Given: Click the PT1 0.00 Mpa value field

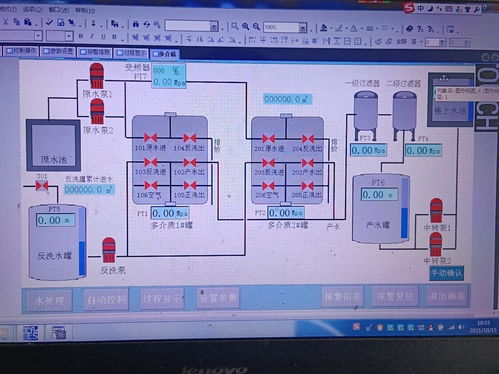Looking at the screenshot, I should click(x=170, y=213).
